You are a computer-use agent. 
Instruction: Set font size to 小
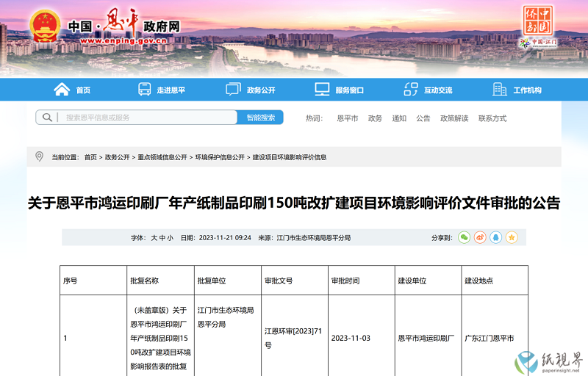click(171, 238)
